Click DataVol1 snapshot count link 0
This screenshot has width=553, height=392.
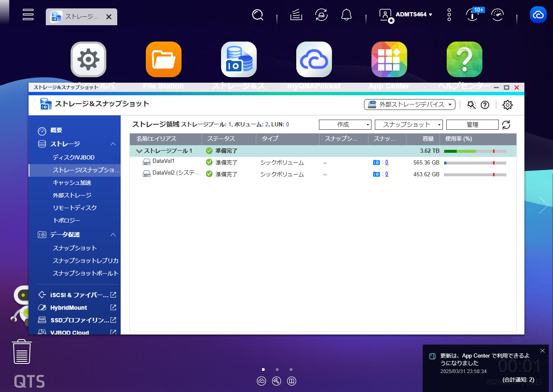387,162
